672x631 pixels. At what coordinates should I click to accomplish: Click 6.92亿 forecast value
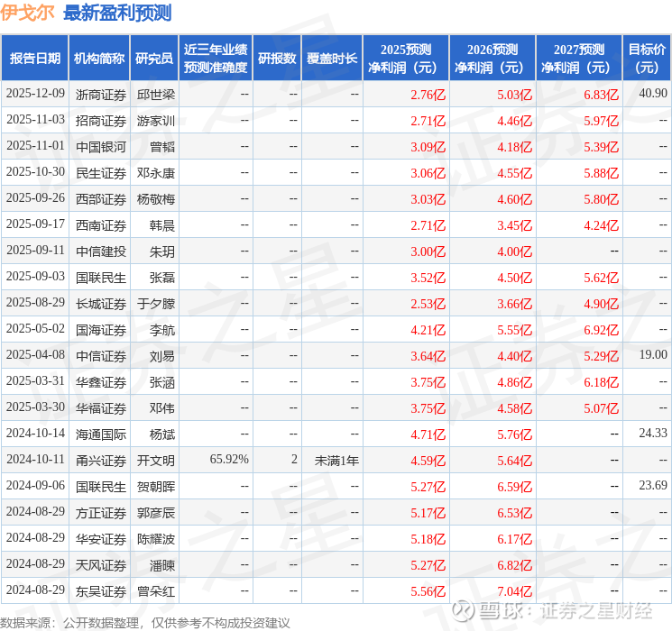pyautogui.click(x=601, y=329)
